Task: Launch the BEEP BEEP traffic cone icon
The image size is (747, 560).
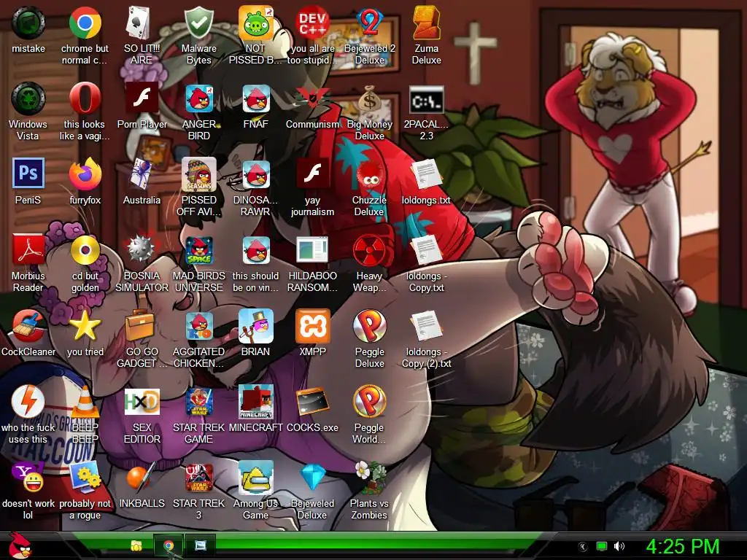Action: (85, 402)
